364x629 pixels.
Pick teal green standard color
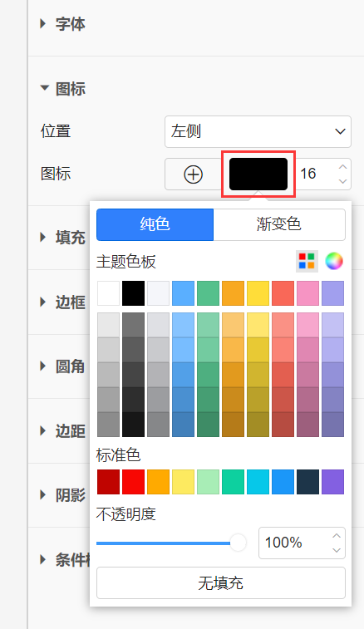pos(233,482)
